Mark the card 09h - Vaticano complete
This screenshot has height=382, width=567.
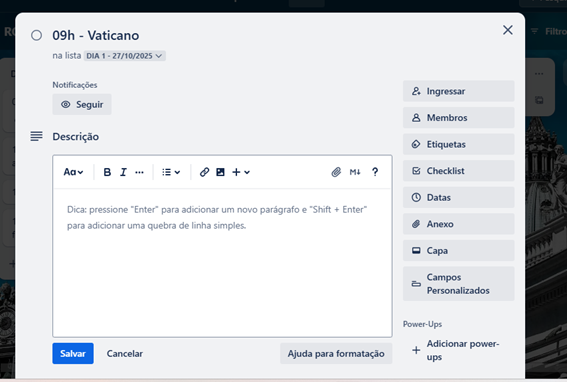(37, 35)
